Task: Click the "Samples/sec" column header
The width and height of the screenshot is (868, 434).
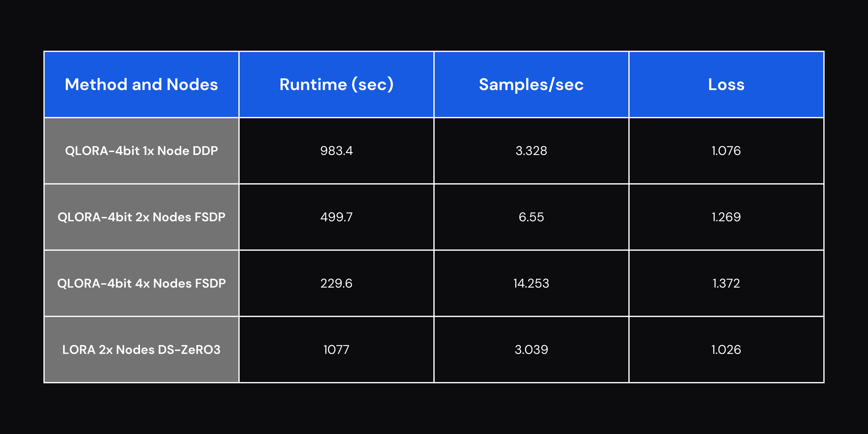Action: [531, 85]
